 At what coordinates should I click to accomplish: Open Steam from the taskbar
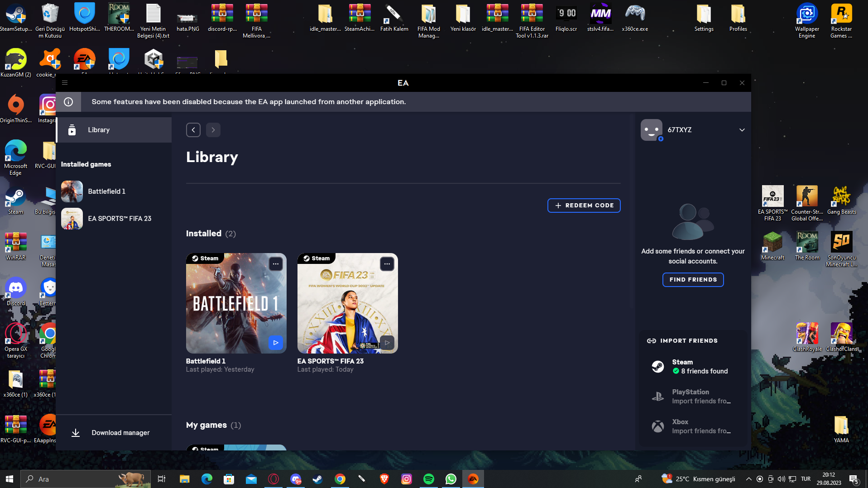[x=318, y=479]
